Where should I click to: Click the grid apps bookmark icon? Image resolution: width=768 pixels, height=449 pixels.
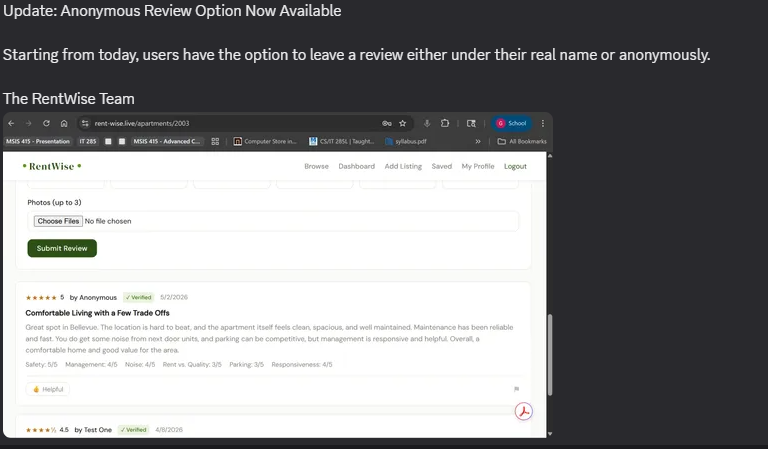point(215,142)
